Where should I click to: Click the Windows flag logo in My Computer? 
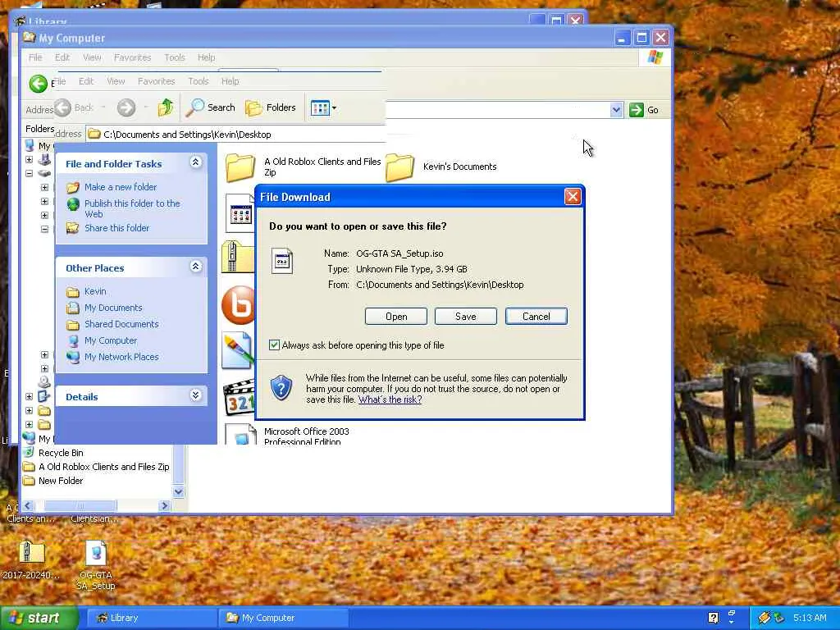654,57
